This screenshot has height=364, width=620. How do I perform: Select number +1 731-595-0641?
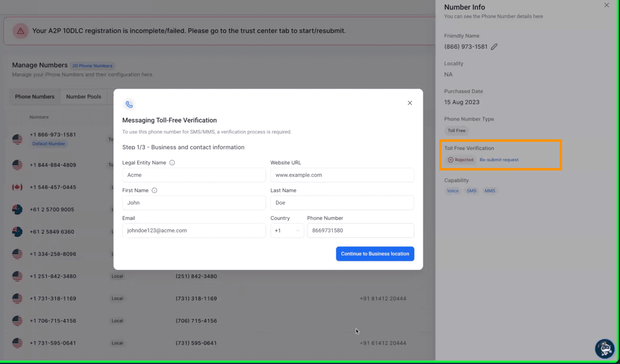pos(53,343)
